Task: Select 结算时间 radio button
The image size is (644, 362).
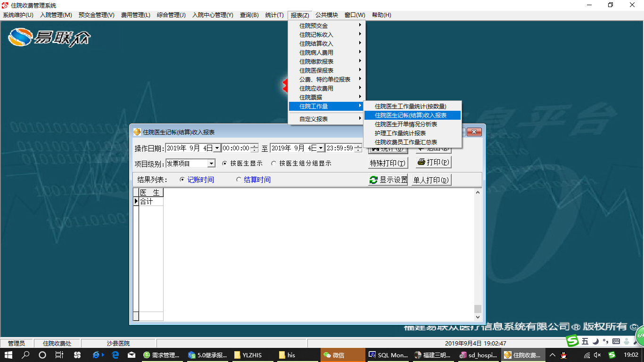Action: pos(253,180)
